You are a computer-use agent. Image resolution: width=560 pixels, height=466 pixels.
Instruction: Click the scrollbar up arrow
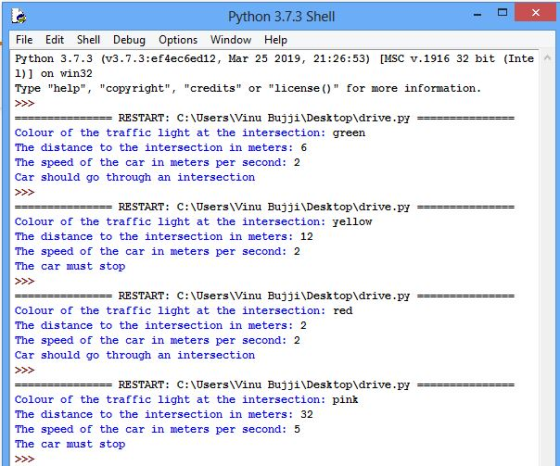point(547,58)
